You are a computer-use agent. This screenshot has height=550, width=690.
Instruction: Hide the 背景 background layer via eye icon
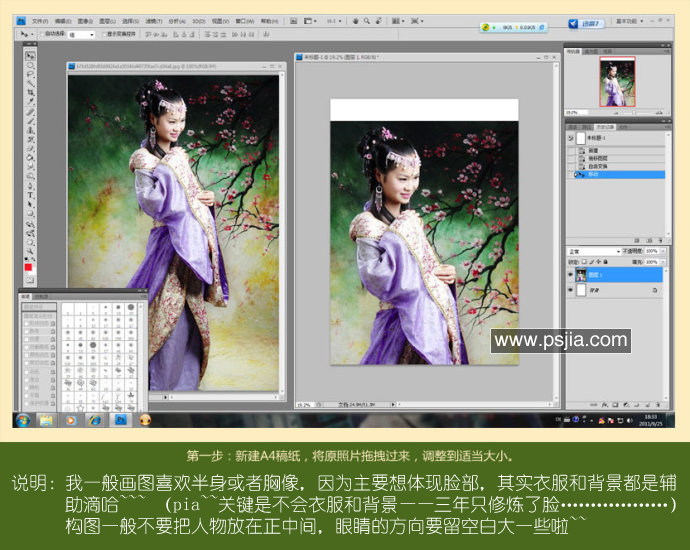(x=571, y=290)
